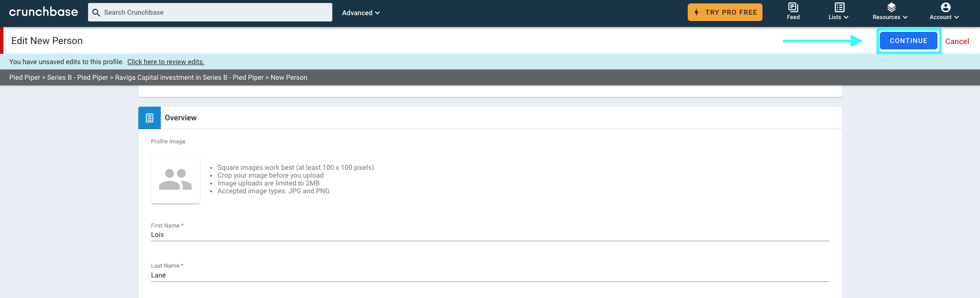
Task: Click the Continue button
Action: [x=908, y=41]
